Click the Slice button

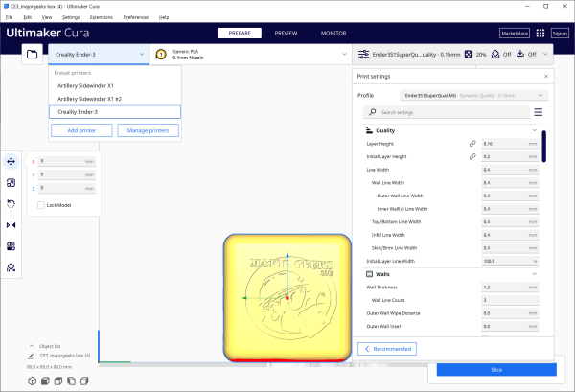(x=496, y=370)
